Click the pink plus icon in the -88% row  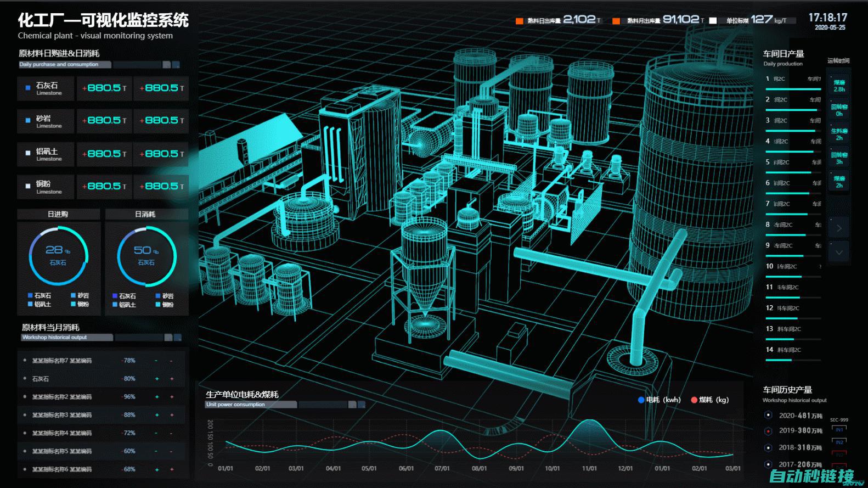172,415
